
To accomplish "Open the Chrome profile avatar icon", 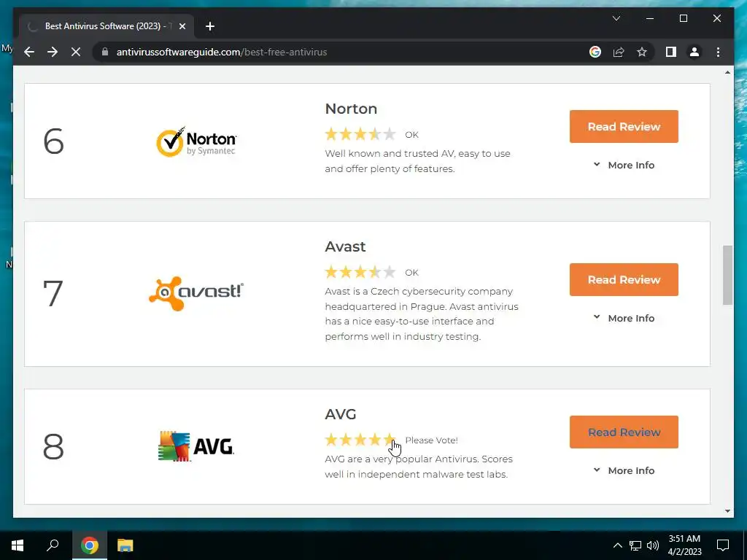I will point(694,52).
